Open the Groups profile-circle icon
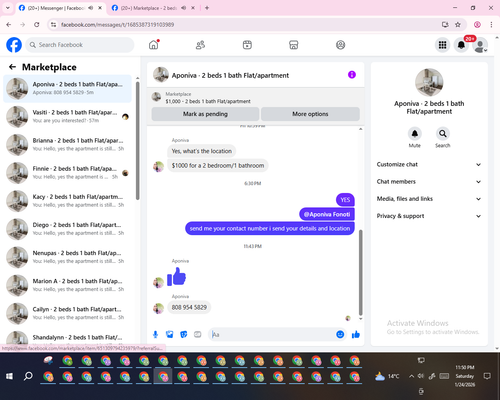The image size is (500, 400). [340, 45]
